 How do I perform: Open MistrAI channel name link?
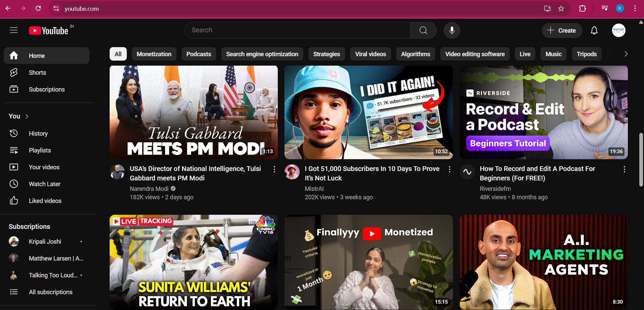(314, 189)
